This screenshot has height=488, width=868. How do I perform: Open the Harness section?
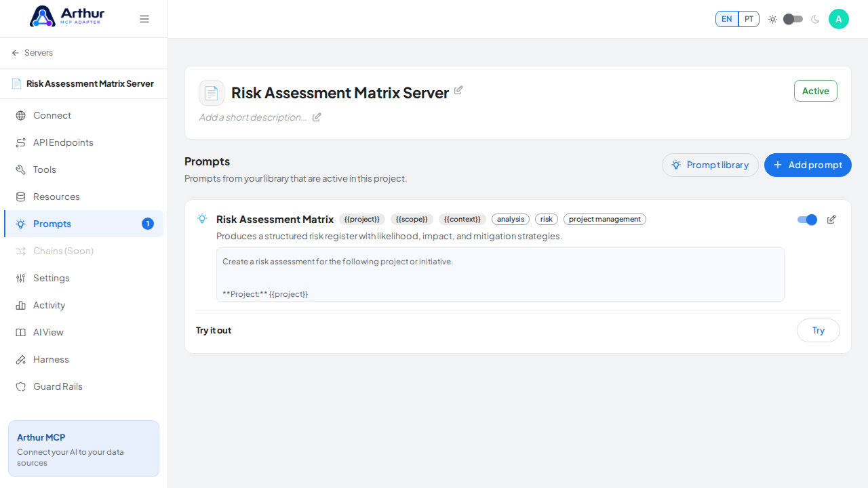tap(83, 359)
